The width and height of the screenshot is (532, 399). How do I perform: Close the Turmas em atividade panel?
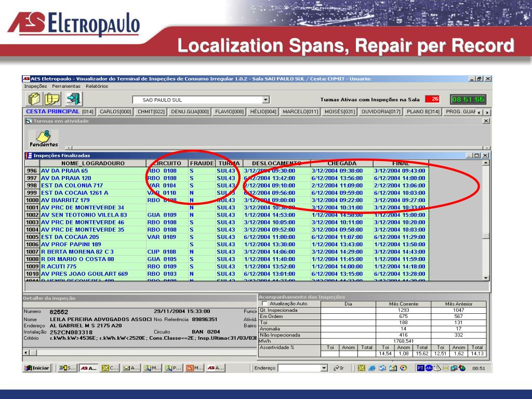coord(486,121)
